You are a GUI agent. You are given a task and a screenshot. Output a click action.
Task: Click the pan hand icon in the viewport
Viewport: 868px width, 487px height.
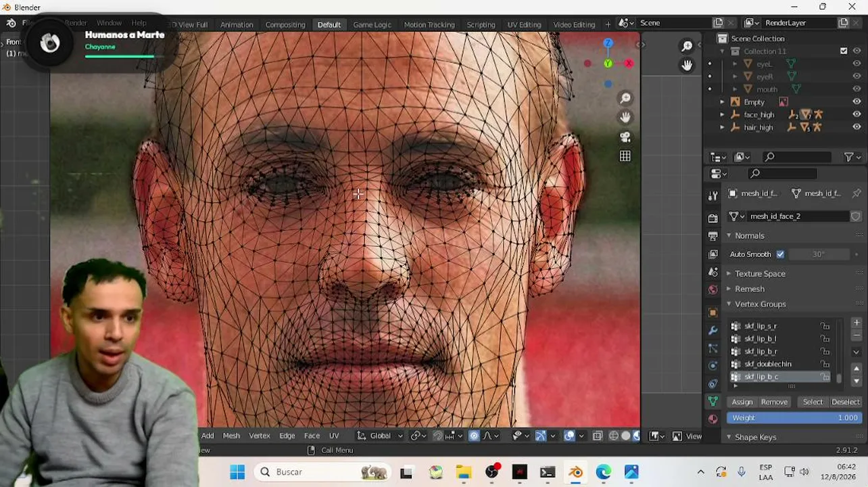coord(625,118)
